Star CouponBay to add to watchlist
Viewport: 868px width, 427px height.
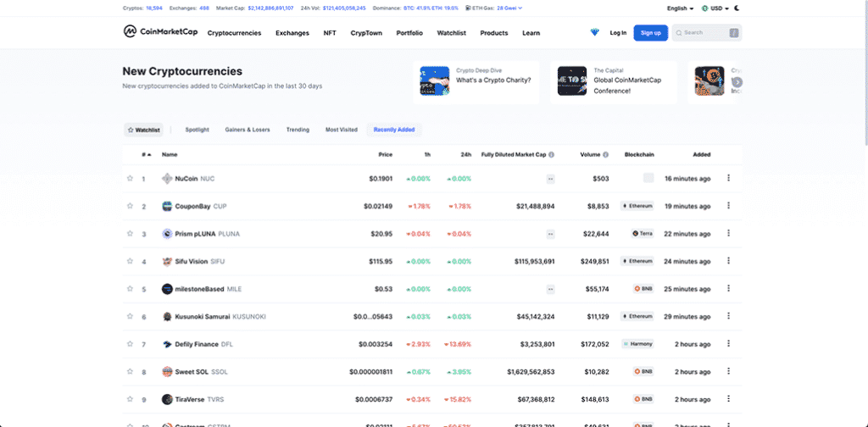(130, 206)
